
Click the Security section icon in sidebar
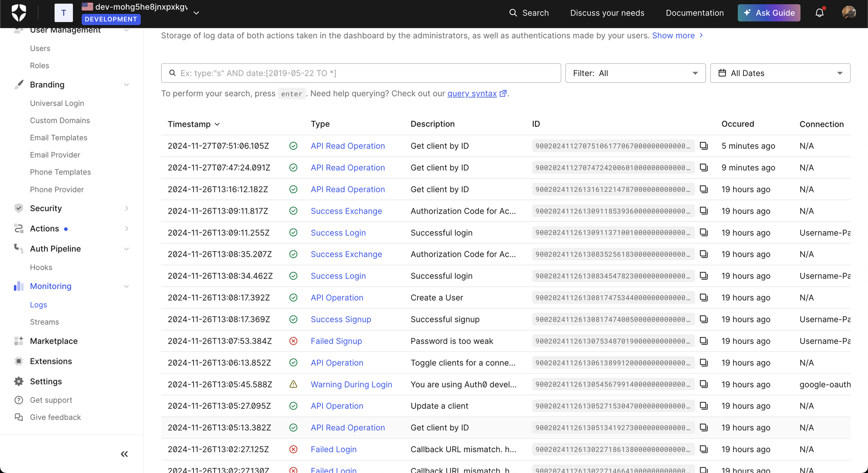[x=19, y=208]
